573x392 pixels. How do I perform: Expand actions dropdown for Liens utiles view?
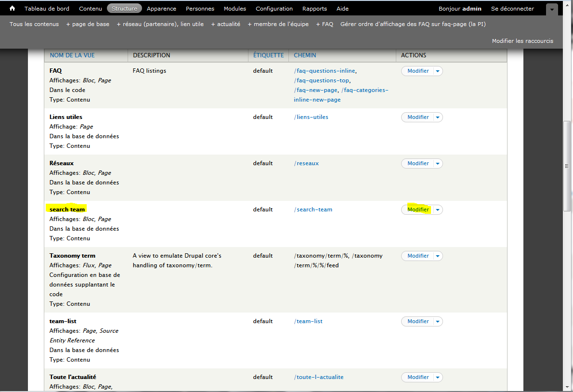point(437,118)
